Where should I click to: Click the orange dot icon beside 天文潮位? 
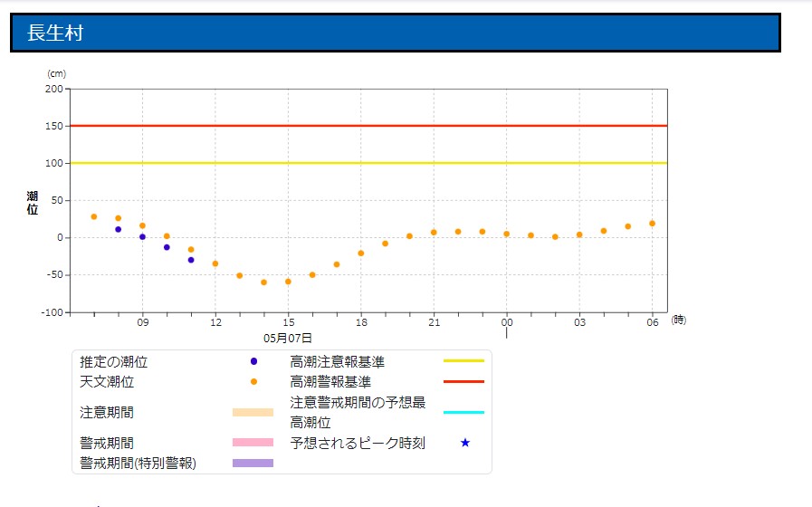253,382
